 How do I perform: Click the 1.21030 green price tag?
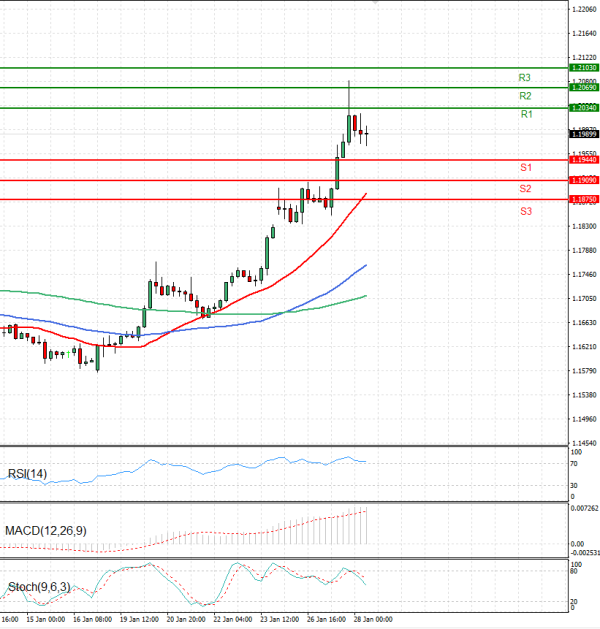tap(583, 68)
